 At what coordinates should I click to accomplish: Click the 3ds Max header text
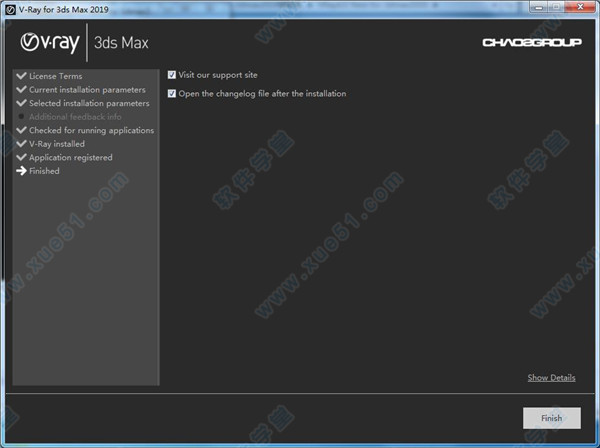(121, 43)
